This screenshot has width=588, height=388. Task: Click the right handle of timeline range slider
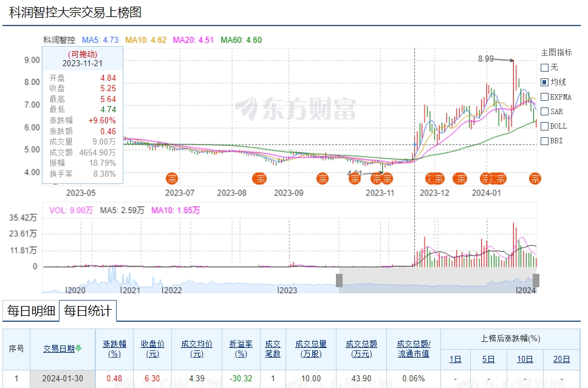(x=536, y=280)
